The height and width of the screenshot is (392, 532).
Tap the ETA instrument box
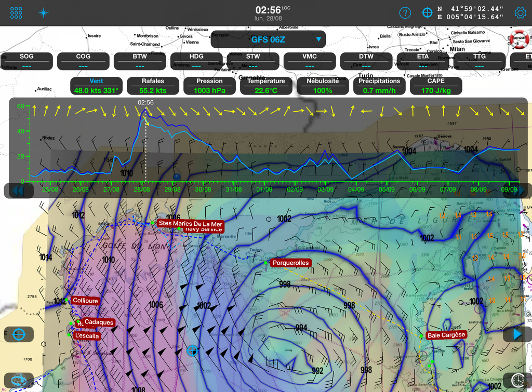point(423,61)
